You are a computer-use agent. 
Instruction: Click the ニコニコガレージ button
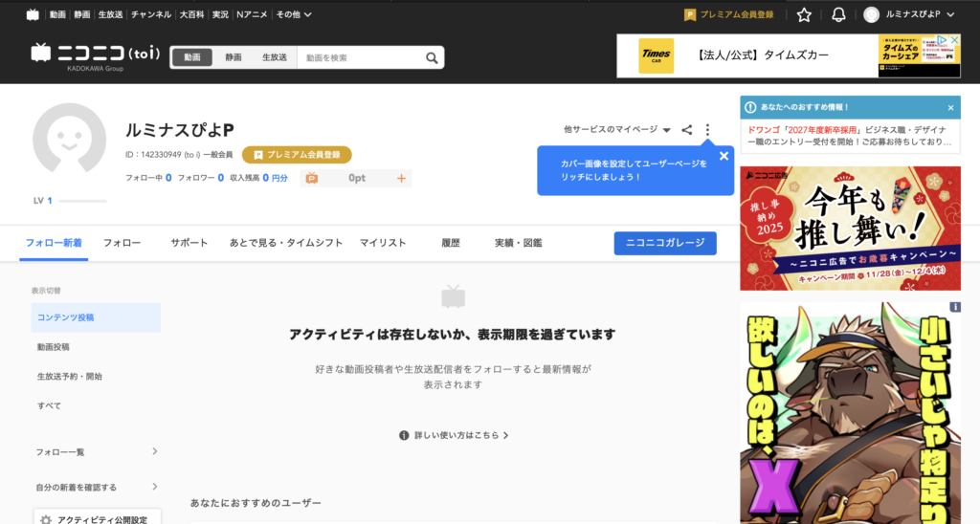[664, 243]
